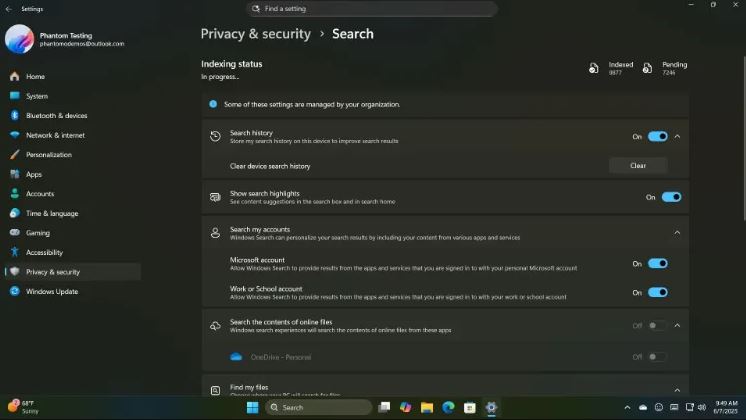Open clock and date flyout

click(x=726, y=407)
